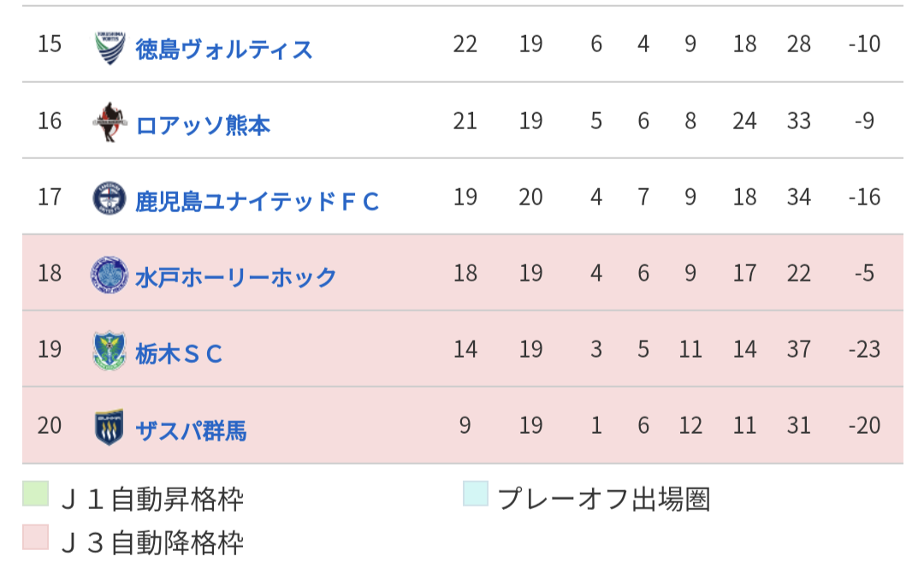Click the Kagoshima United FC crest
The width and height of the screenshot is (924, 586).
pos(110,198)
